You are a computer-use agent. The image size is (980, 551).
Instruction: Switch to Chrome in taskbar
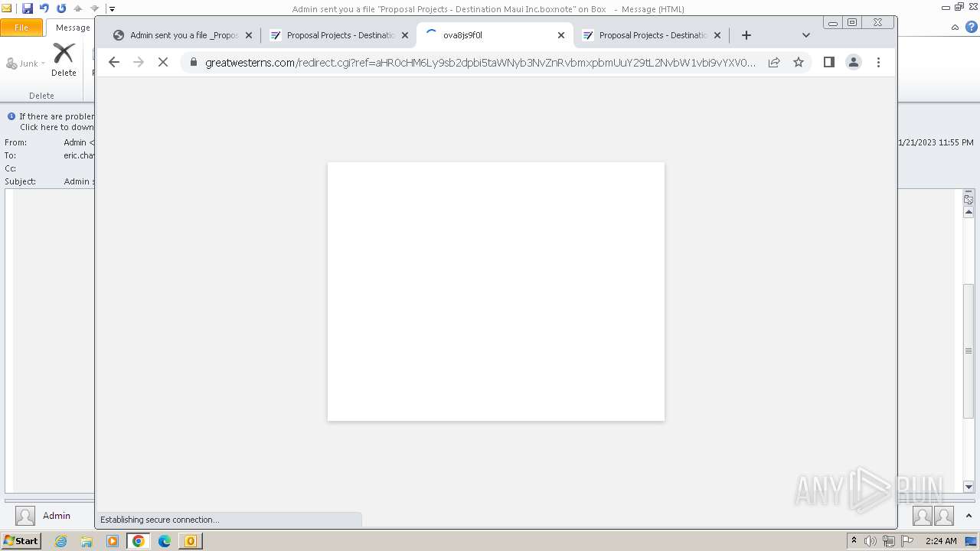click(139, 541)
